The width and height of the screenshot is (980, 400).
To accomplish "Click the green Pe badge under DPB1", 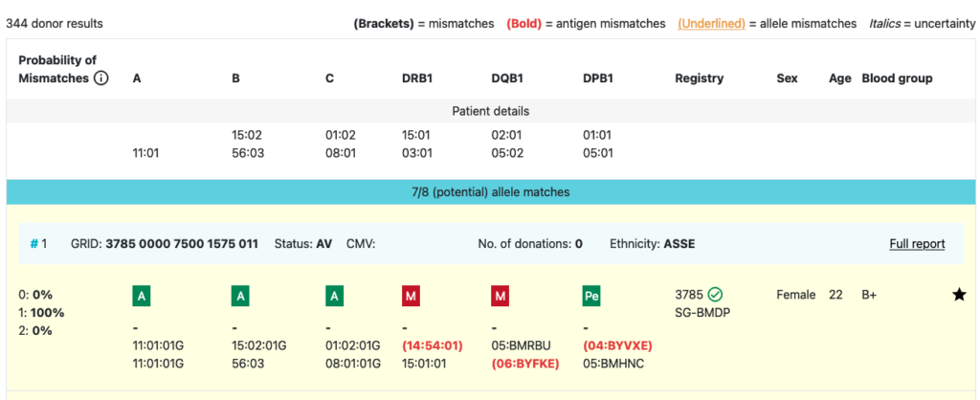I will [x=592, y=297].
